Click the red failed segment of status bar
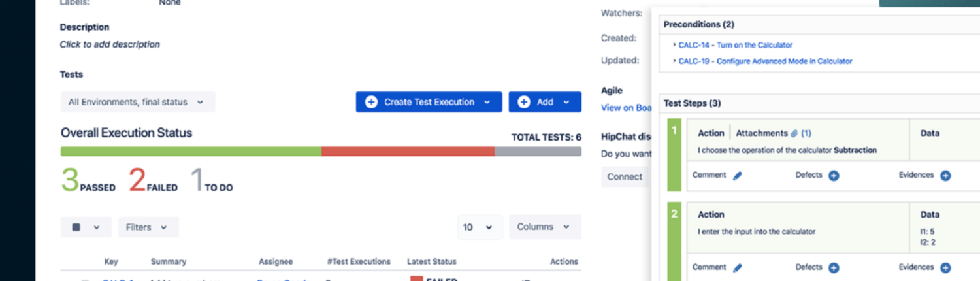The height and width of the screenshot is (281, 980). click(408, 152)
